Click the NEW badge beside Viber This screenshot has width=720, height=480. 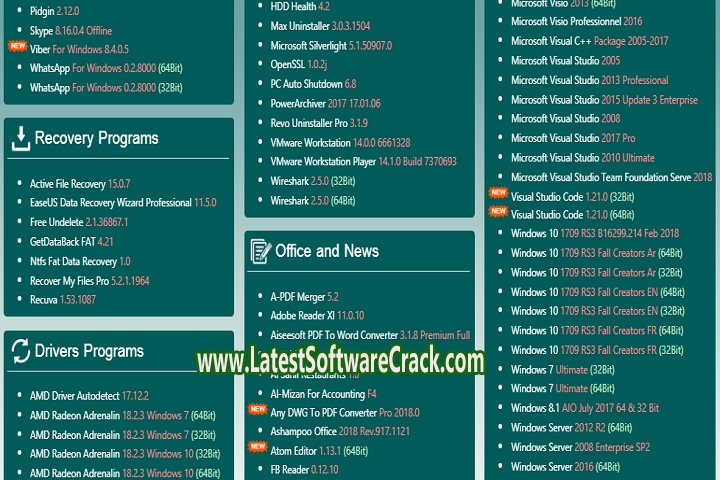pos(17,46)
